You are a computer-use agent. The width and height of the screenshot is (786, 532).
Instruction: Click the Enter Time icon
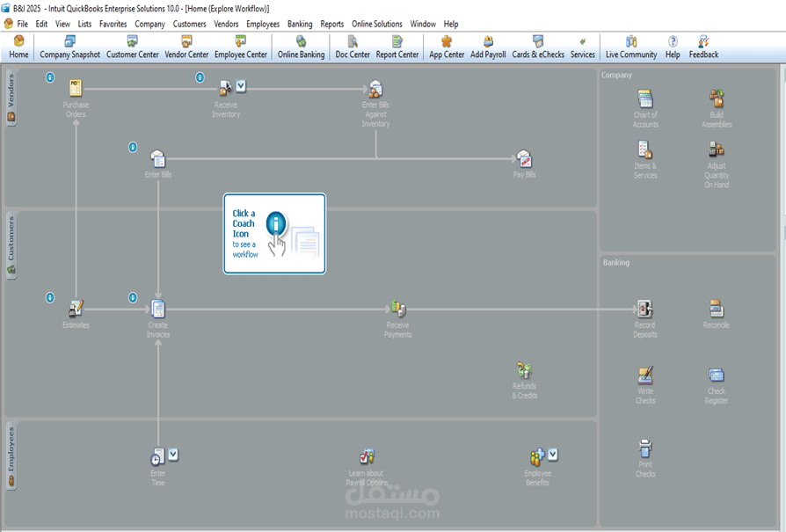pyautogui.click(x=157, y=456)
